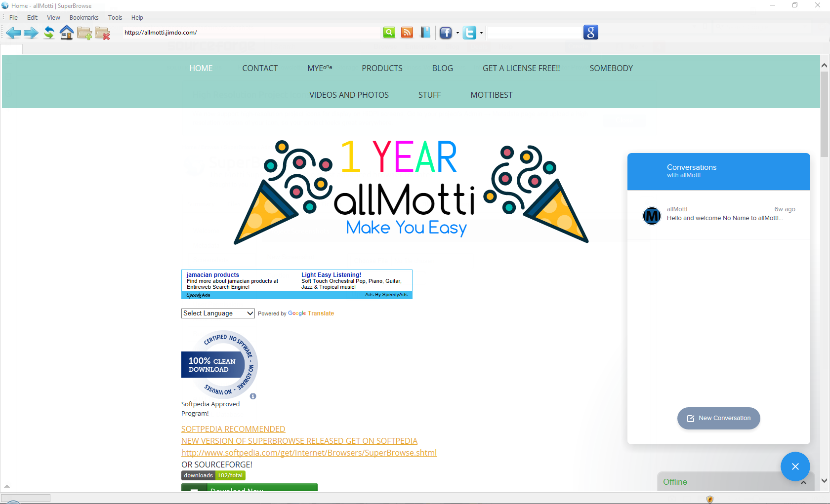
Task: Reload the page with the refresh icon
Action: pyautogui.click(x=49, y=33)
